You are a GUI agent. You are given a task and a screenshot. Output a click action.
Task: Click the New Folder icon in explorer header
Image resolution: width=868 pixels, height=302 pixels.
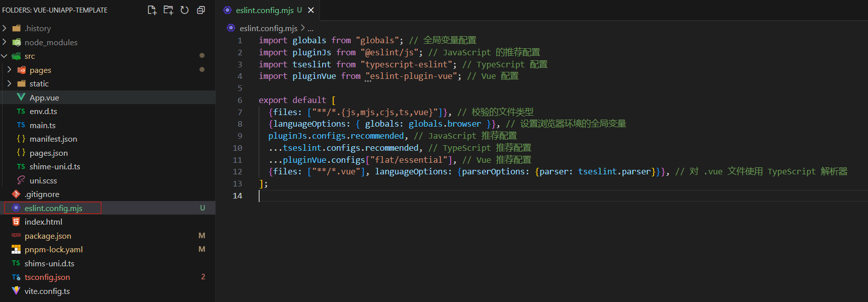(168, 10)
